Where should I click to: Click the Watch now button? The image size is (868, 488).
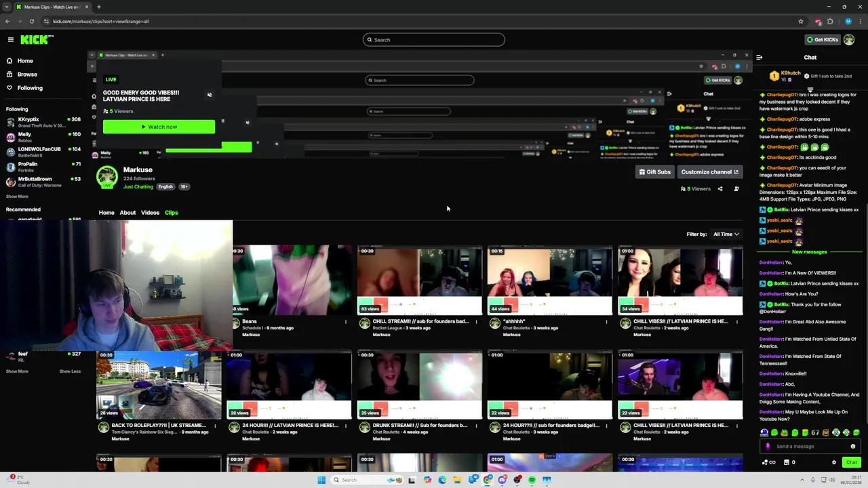(x=159, y=127)
